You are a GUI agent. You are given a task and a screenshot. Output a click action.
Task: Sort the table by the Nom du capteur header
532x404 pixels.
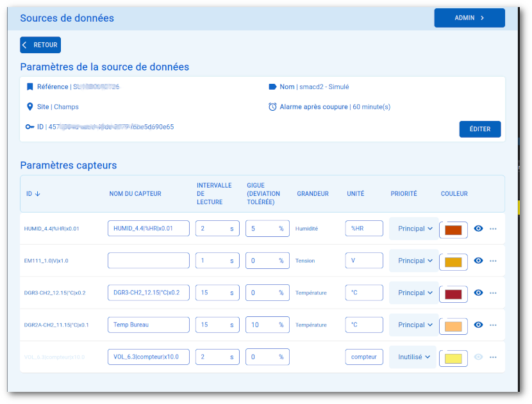click(x=135, y=194)
